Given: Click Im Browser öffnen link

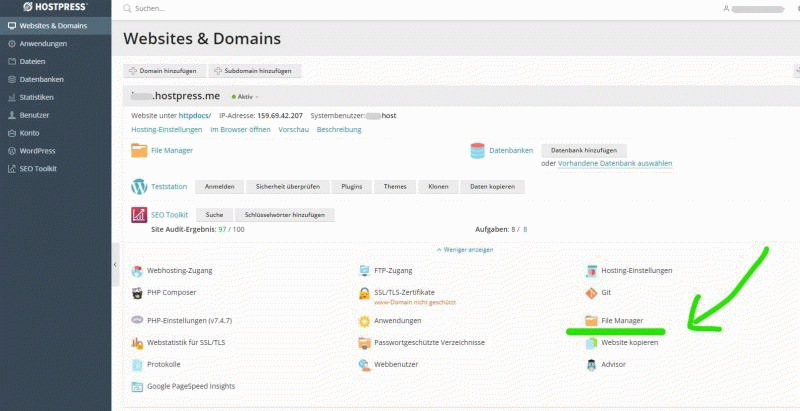Looking at the screenshot, I should tap(240, 130).
